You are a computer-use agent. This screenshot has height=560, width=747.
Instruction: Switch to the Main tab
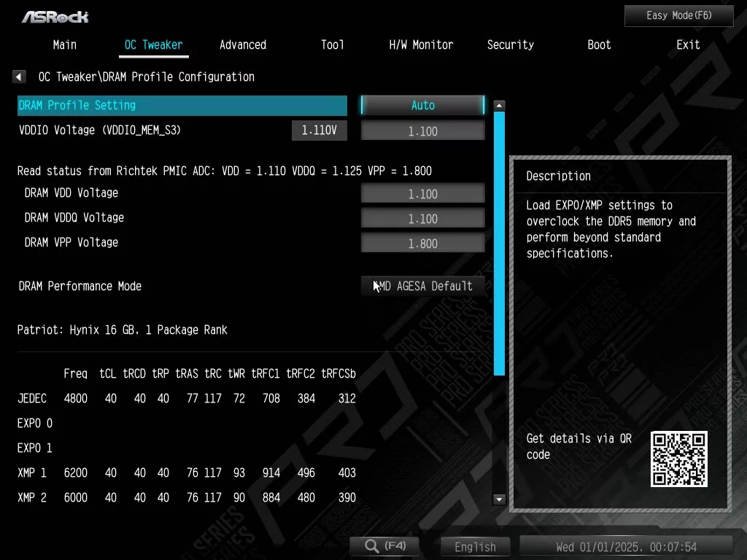tap(64, 44)
